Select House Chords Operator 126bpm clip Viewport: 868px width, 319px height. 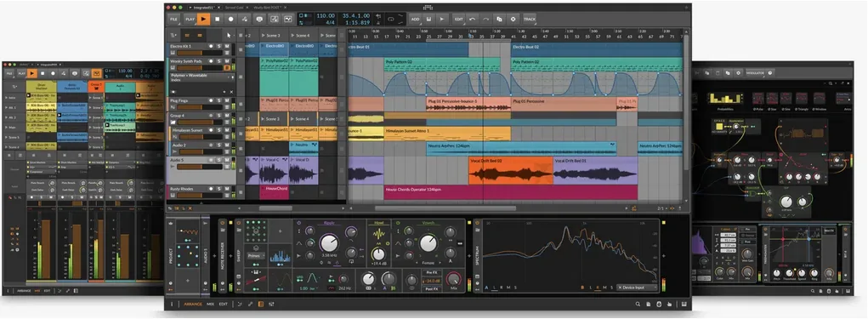pos(510,191)
